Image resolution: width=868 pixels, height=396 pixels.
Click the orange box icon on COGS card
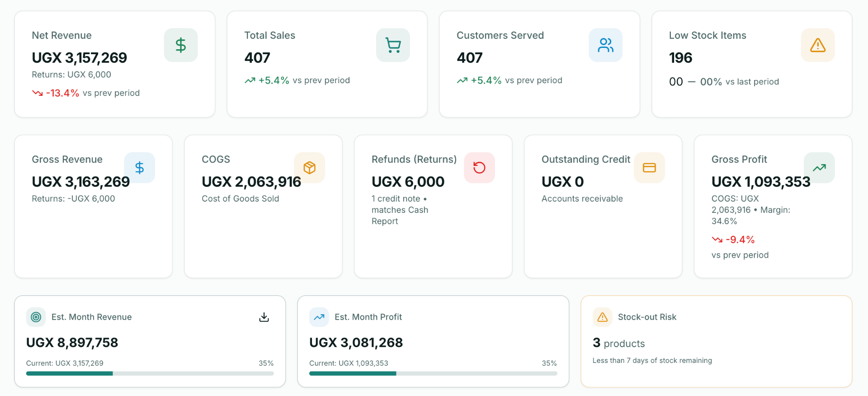coord(310,168)
